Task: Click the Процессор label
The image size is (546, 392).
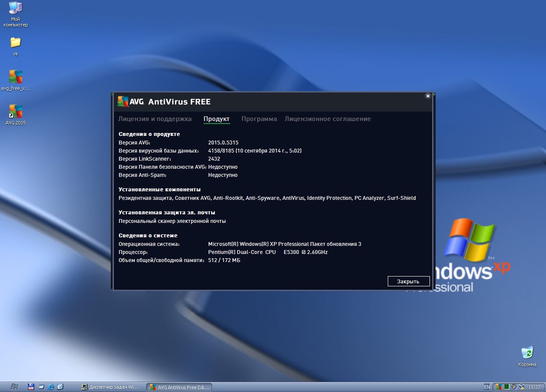Action: point(133,252)
